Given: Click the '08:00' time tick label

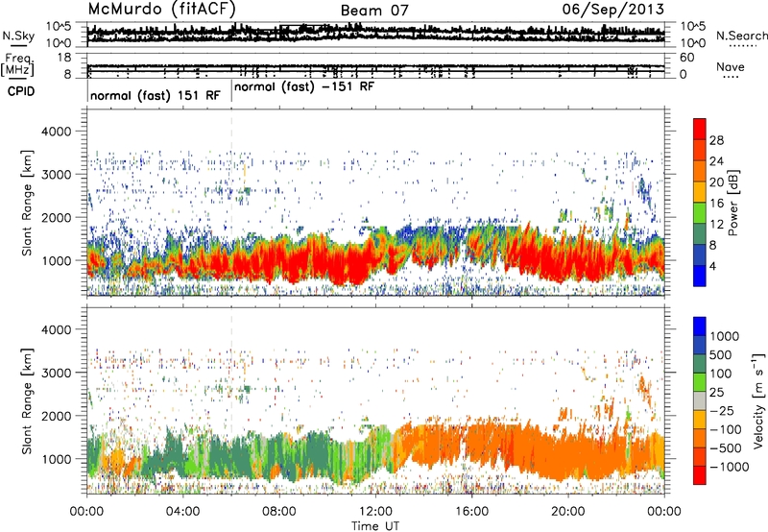Looking at the screenshot, I should (279, 512).
